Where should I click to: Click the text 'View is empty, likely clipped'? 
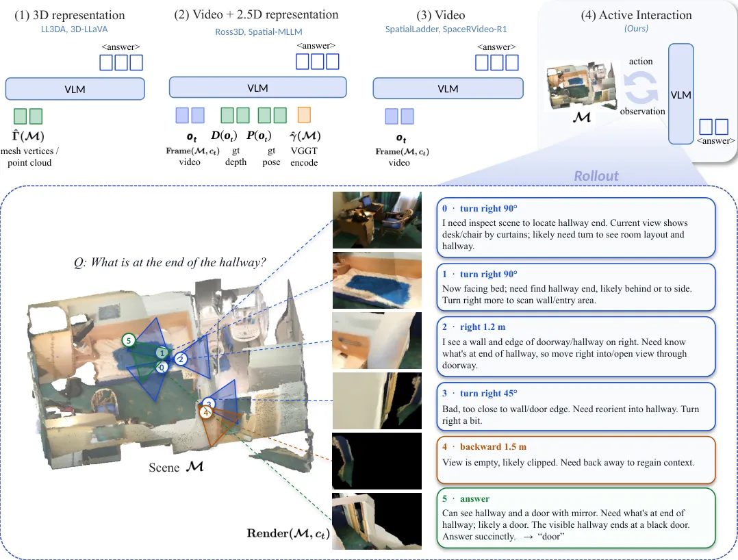click(x=499, y=463)
